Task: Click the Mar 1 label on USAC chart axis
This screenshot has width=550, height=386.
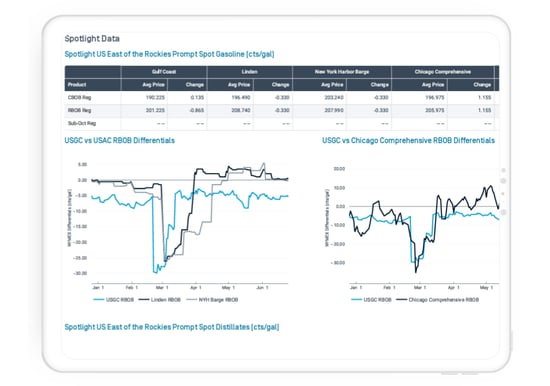Action: click(x=162, y=288)
